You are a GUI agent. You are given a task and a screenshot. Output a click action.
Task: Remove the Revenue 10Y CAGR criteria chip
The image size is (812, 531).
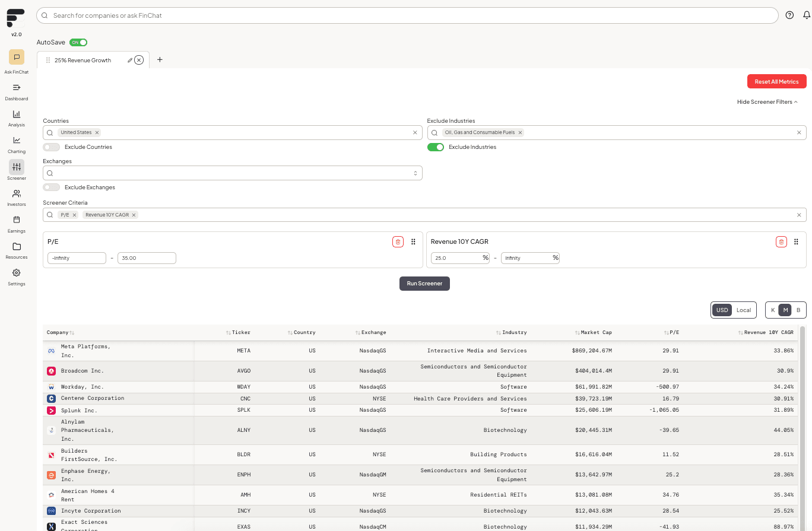pos(134,215)
